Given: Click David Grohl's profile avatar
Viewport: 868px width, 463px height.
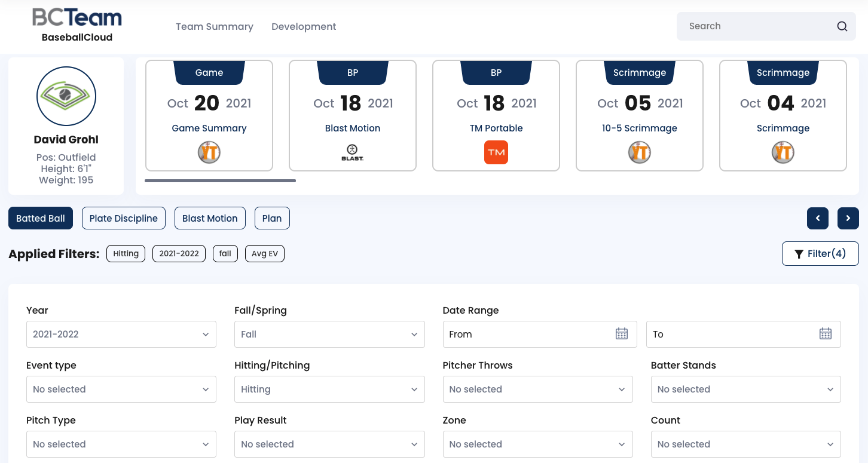Looking at the screenshot, I should (x=66, y=96).
